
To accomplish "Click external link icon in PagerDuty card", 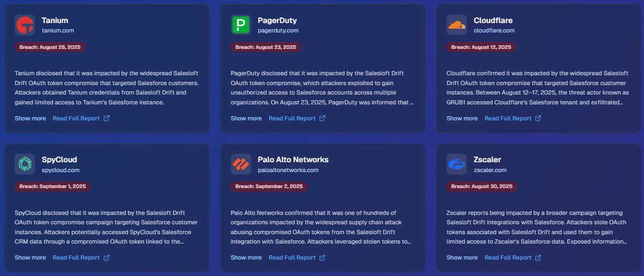I will [x=322, y=118].
